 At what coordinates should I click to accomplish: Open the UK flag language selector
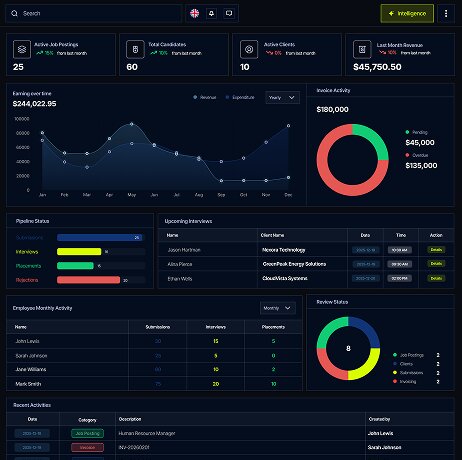[x=195, y=13]
